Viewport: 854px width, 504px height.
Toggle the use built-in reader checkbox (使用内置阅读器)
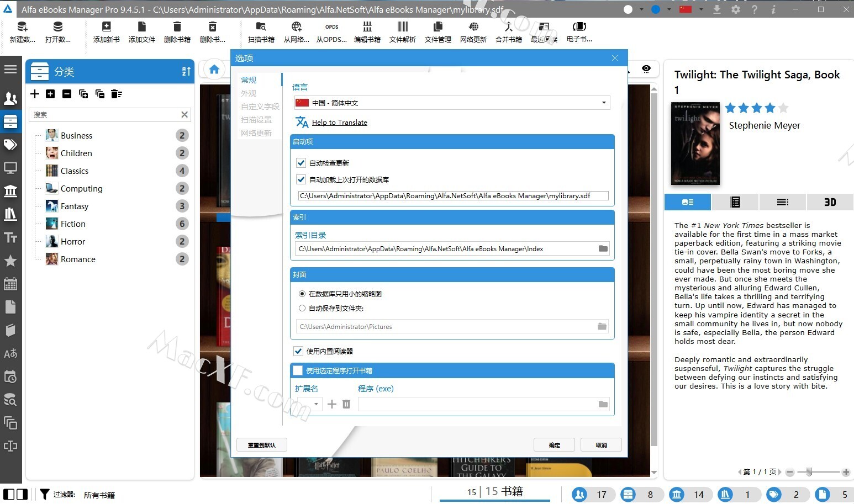pyautogui.click(x=298, y=351)
